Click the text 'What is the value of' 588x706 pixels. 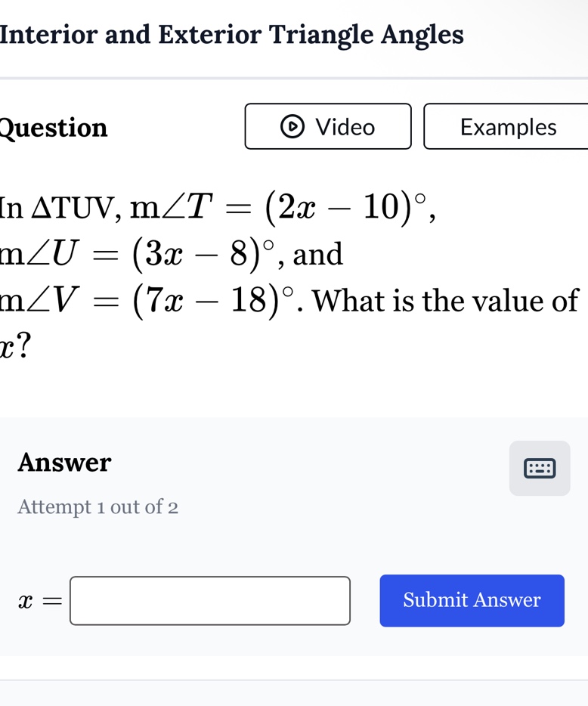(x=446, y=302)
